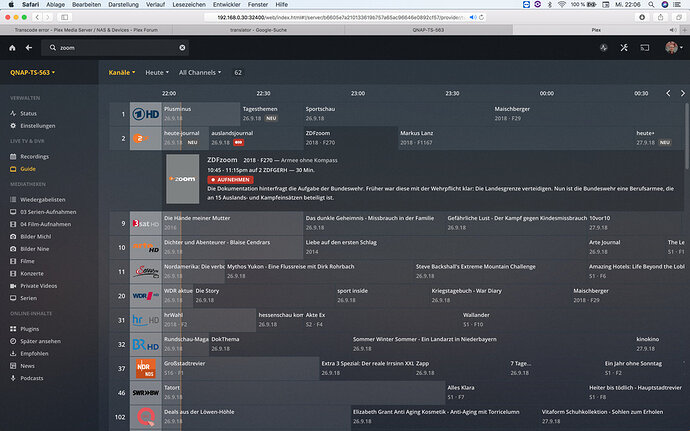The width and height of the screenshot is (690, 431).
Task: Select the arte HD channel logo
Action: click(146, 247)
